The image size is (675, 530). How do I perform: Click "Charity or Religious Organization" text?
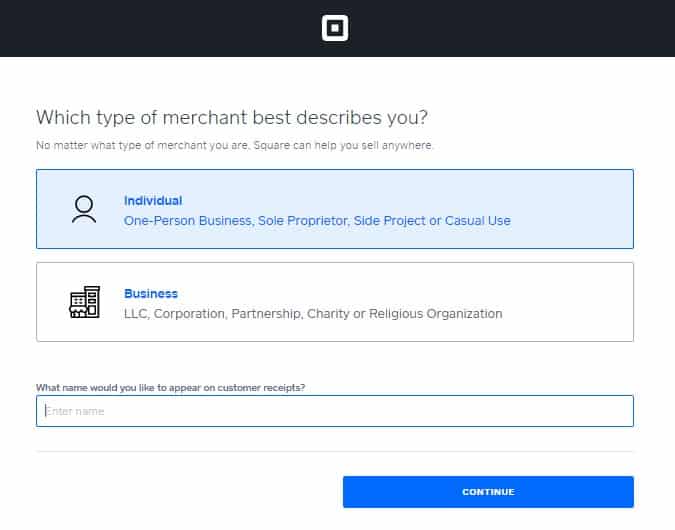(x=405, y=314)
